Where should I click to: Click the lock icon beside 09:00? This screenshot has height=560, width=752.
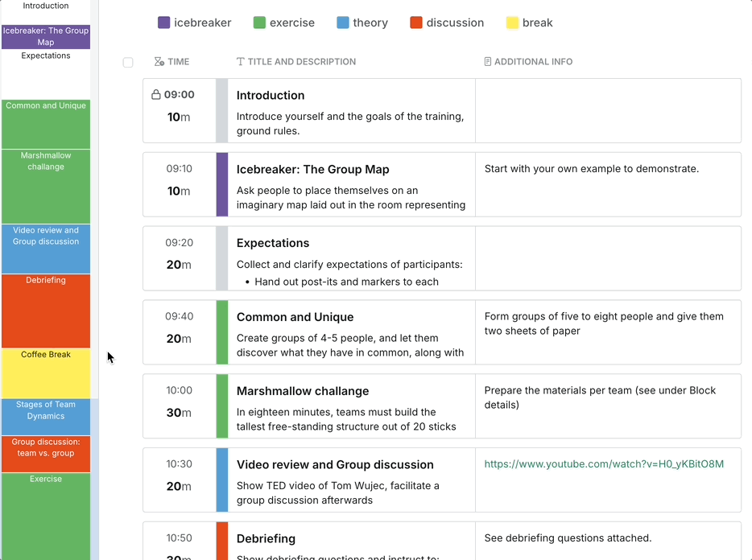[156, 95]
